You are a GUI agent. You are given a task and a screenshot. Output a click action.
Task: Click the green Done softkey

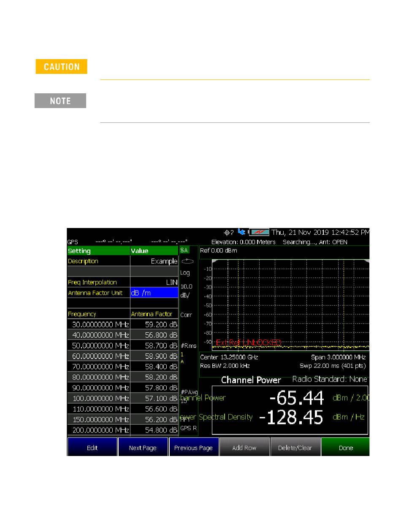(346, 448)
